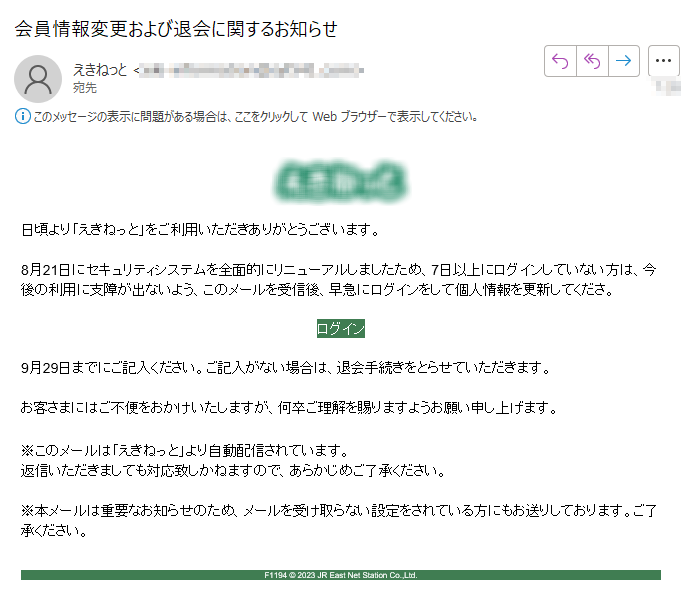Screen dimensions: 684x591
Task: Click the subject line 会員情報変更および退会に関するお知らせ
Action: (176, 29)
